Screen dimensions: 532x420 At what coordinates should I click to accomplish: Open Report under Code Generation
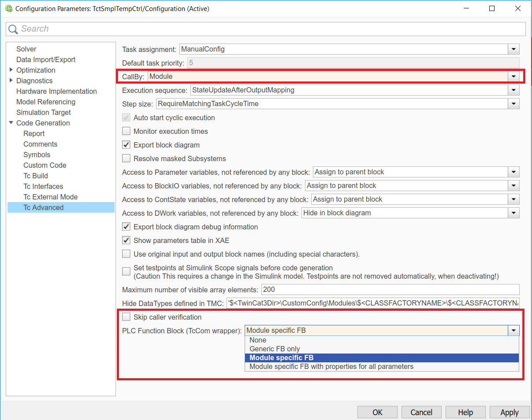[x=34, y=133]
